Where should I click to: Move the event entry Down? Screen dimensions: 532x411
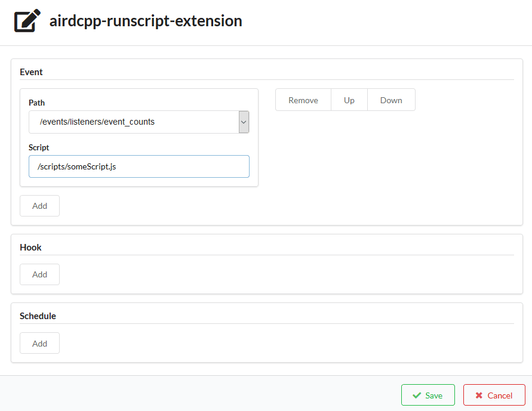click(391, 100)
